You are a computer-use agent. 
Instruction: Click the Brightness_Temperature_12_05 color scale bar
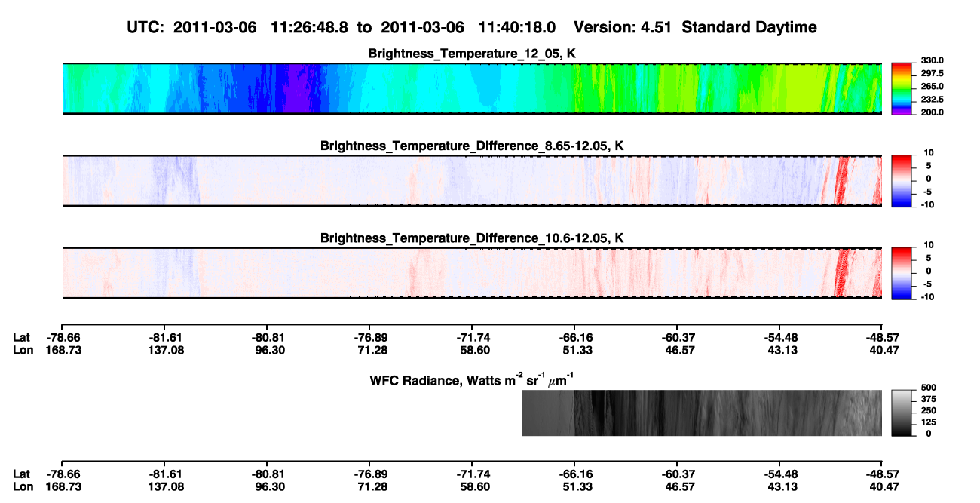point(902,87)
